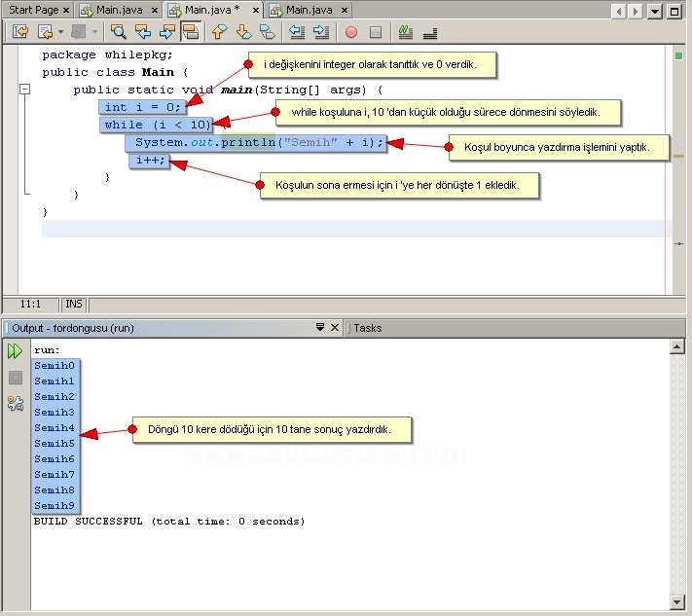This screenshot has height=616, width=692.
Task: Maximize the editor window button
Action: point(674,11)
